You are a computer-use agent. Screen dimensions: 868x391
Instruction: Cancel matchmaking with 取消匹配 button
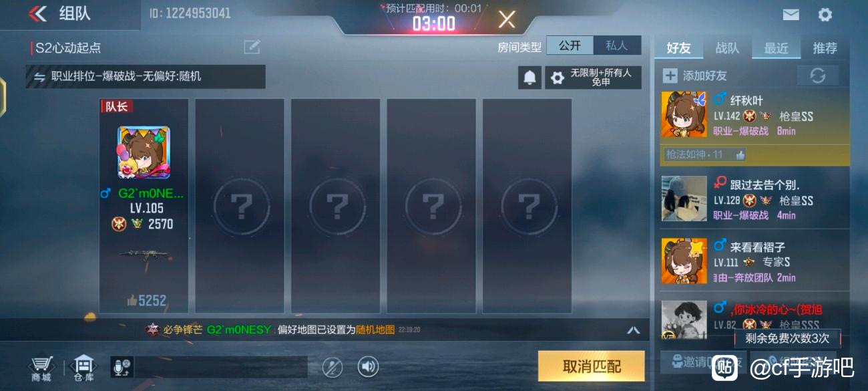[592, 366]
